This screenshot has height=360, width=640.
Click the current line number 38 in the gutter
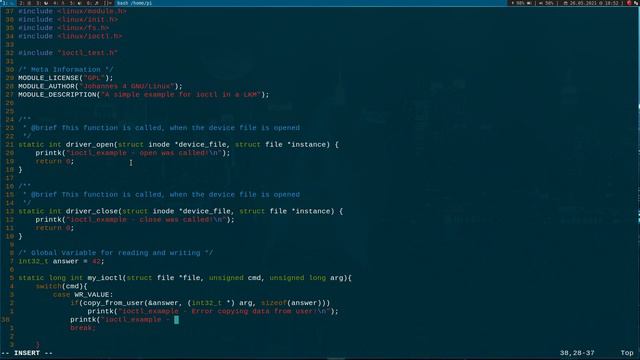coord(5,320)
